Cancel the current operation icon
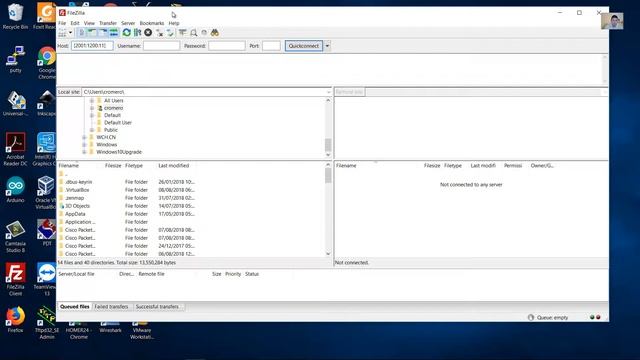 [x=148, y=33]
